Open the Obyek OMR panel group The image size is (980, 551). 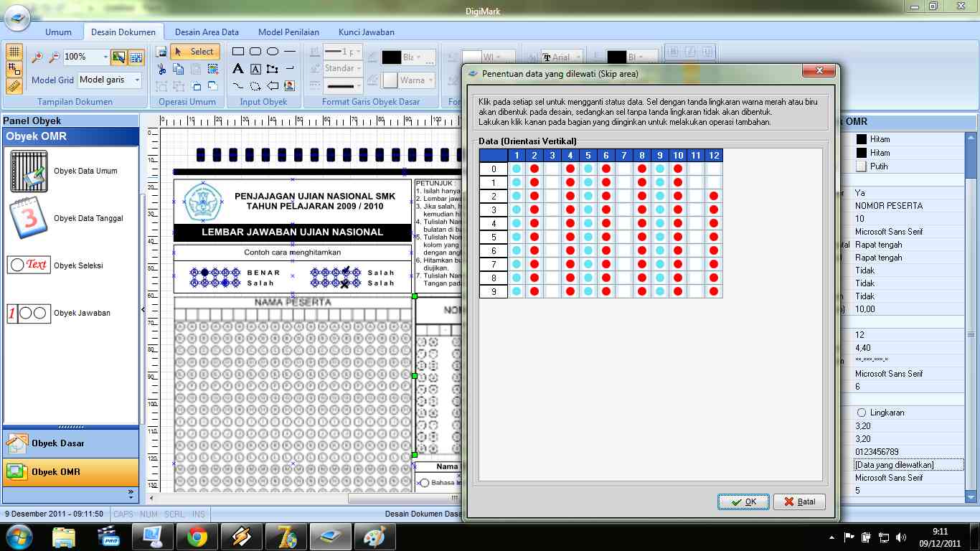(x=70, y=472)
